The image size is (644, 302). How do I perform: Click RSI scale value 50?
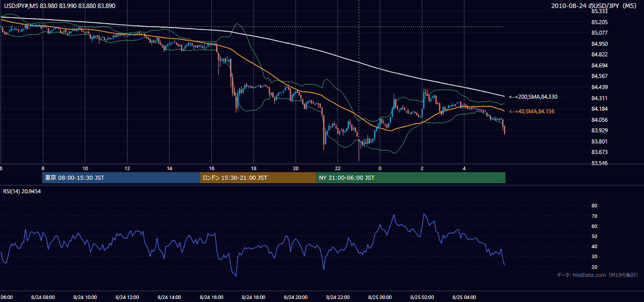point(594,236)
